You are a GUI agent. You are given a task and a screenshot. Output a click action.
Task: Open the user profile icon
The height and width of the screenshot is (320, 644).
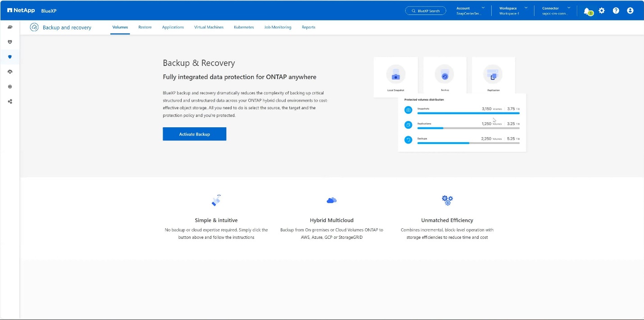coord(630,10)
